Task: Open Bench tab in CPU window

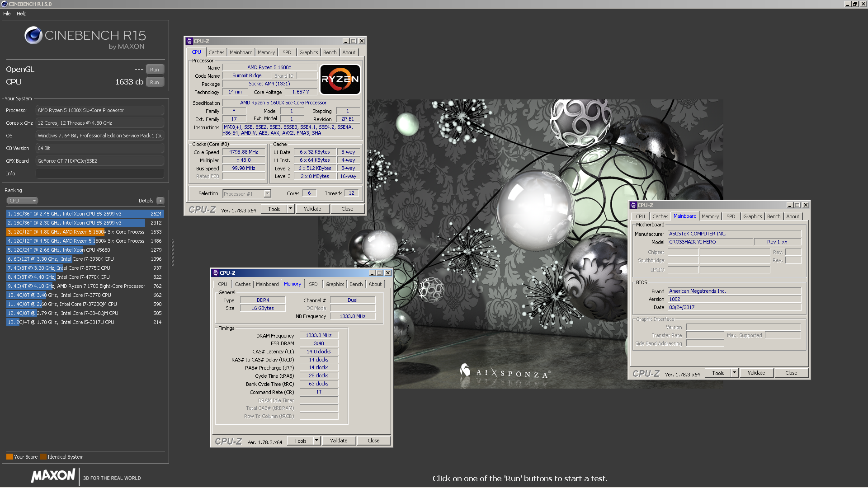Action: pos(330,52)
